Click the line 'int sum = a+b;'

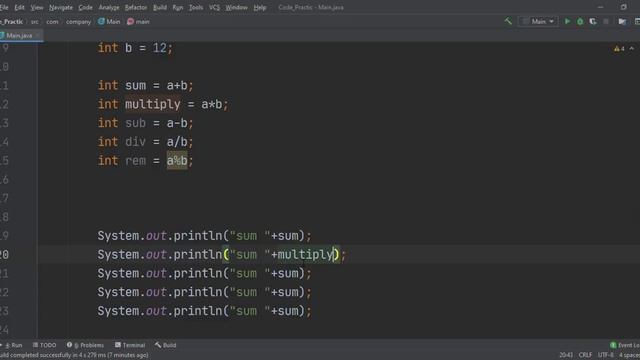145,86
